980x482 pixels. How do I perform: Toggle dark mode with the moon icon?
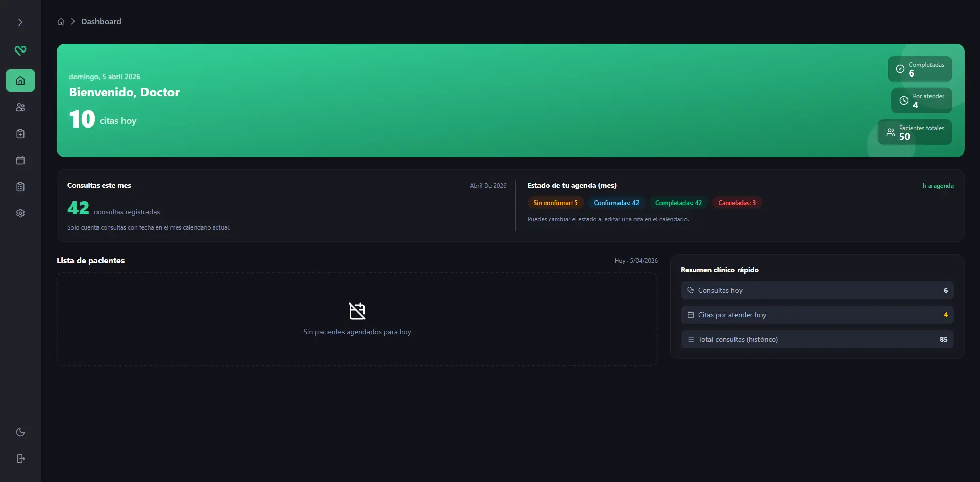(20, 432)
